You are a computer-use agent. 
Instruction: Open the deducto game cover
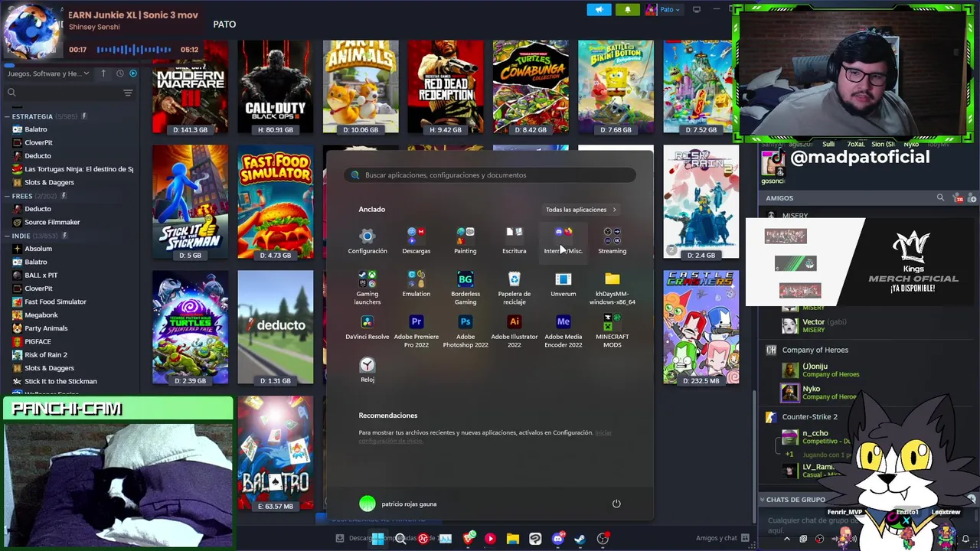(x=275, y=327)
